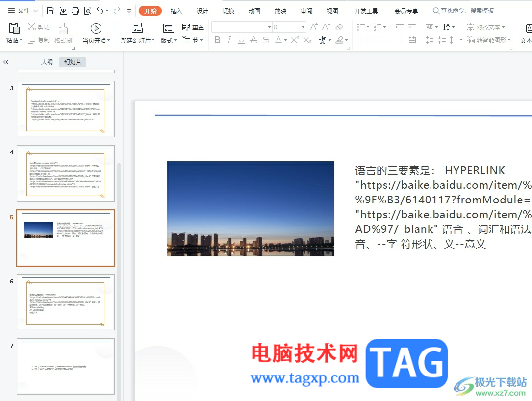The width and height of the screenshot is (532, 401).
Task: Click the decrease paragraph spacing icon
Action: [442, 40]
